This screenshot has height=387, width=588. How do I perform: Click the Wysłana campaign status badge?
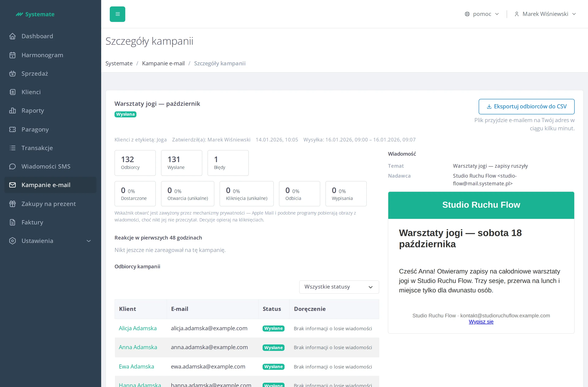125,114
